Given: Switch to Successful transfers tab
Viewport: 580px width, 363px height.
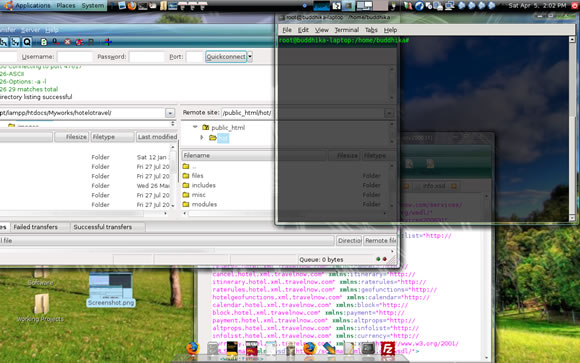Looking at the screenshot, I should (x=102, y=227).
